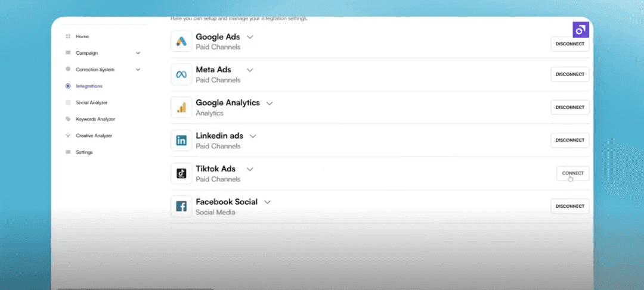The image size is (644, 290).
Task: Click Paid Channels under Google Ads
Action: 218,47
